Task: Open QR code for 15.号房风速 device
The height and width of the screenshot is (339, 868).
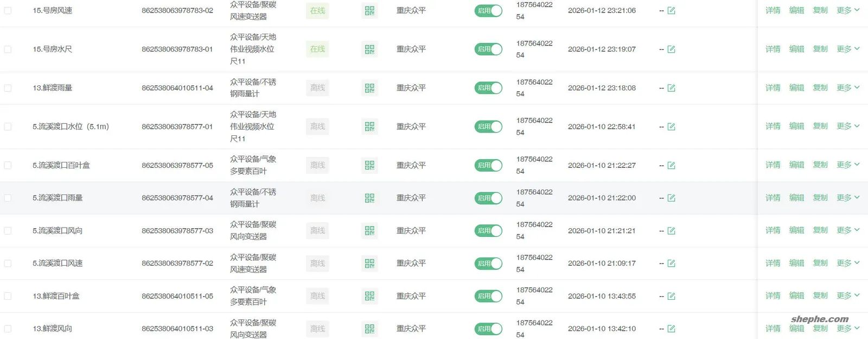Action: (x=369, y=11)
